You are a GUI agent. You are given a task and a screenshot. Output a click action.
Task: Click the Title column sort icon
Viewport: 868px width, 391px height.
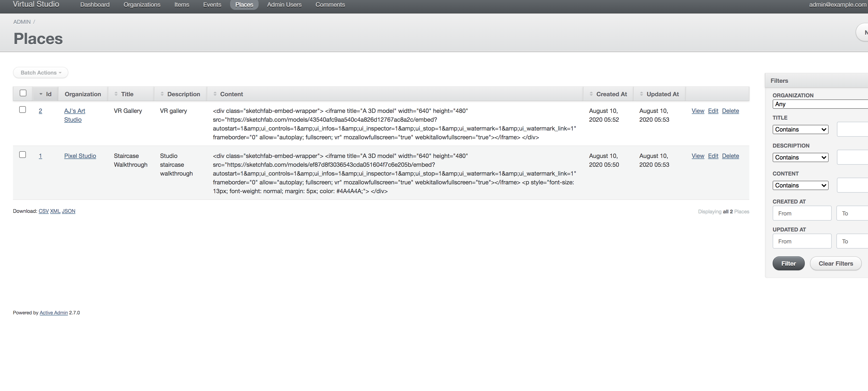point(116,94)
